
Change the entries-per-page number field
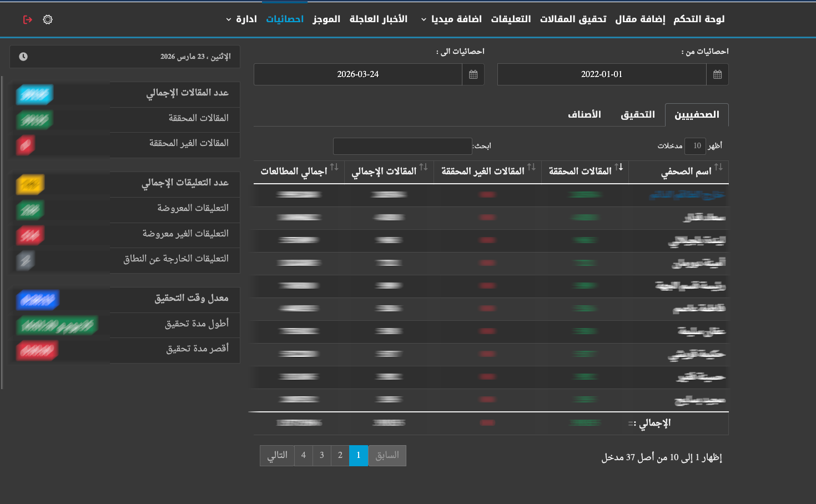(695, 146)
